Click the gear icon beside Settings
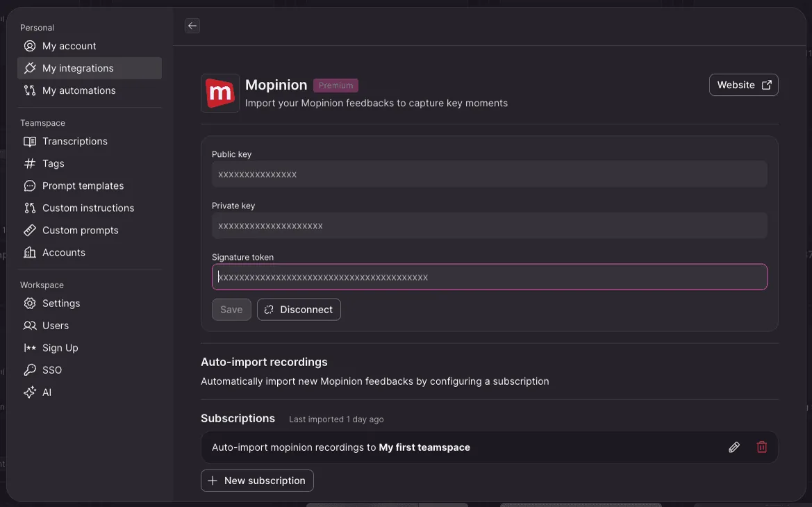The height and width of the screenshot is (507, 812). click(30, 304)
